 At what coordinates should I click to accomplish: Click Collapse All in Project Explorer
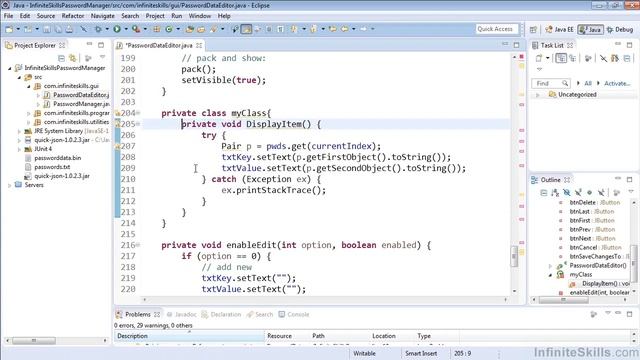(x=61, y=58)
